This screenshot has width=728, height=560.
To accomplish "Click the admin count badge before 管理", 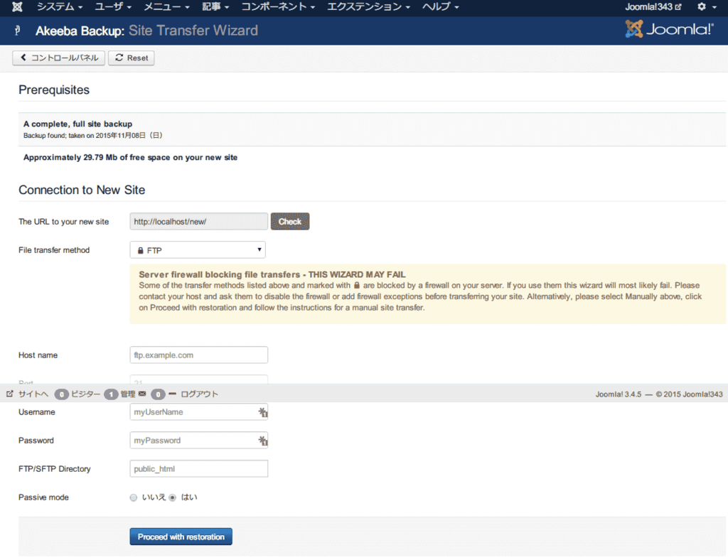I will coord(111,394).
